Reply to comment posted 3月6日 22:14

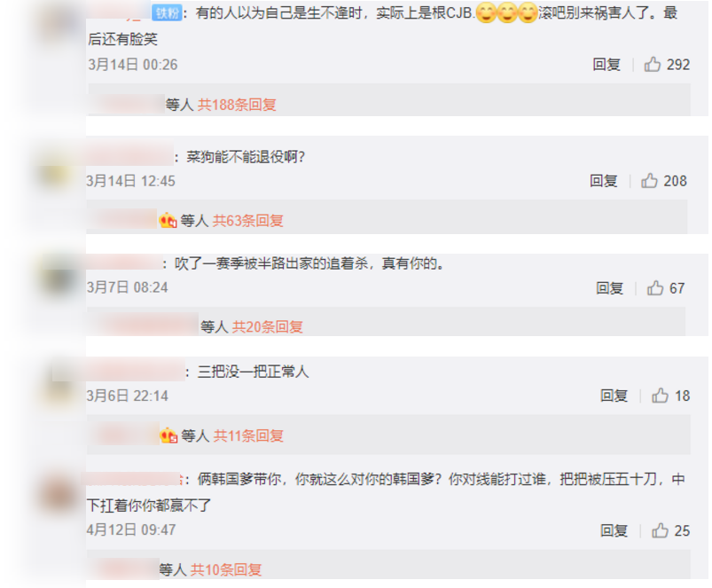click(614, 396)
